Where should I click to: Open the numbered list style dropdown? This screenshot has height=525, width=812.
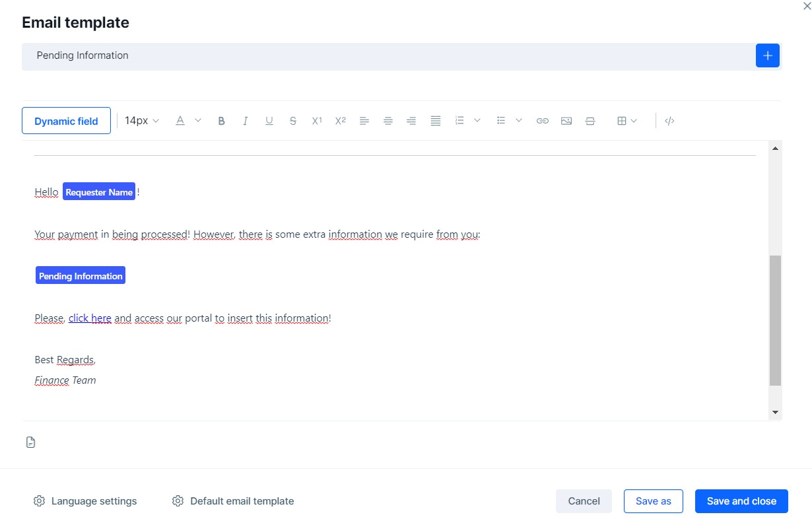(x=477, y=121)
